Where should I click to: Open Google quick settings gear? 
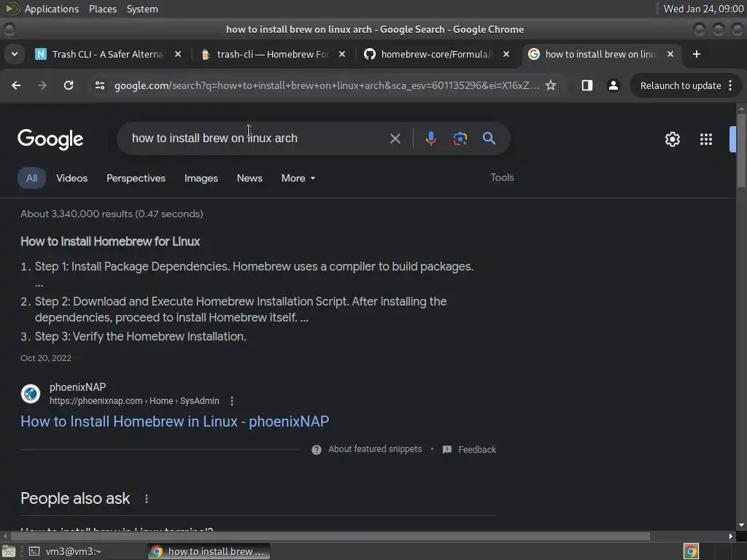click(x=672, y=139)
